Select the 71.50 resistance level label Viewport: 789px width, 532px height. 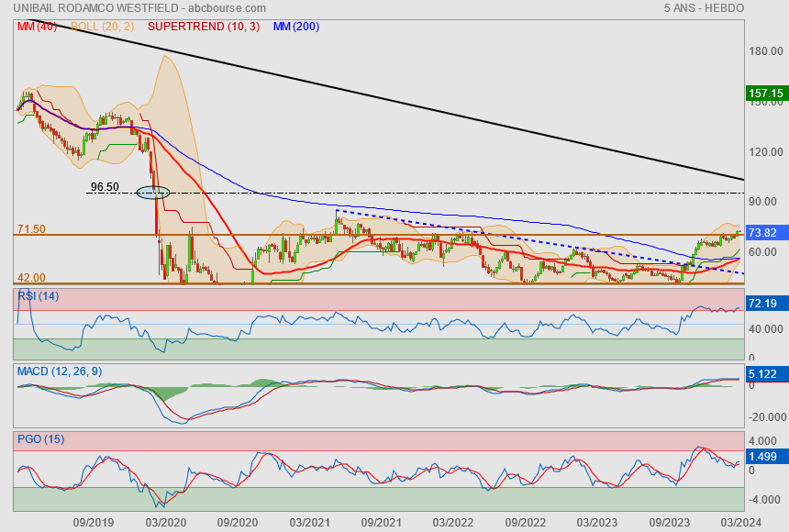coord(31,229)
